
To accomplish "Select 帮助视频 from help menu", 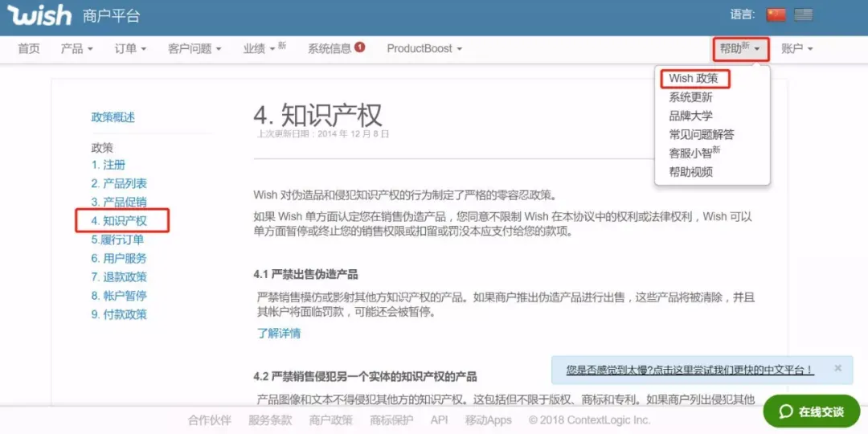I will coord(691,172).
